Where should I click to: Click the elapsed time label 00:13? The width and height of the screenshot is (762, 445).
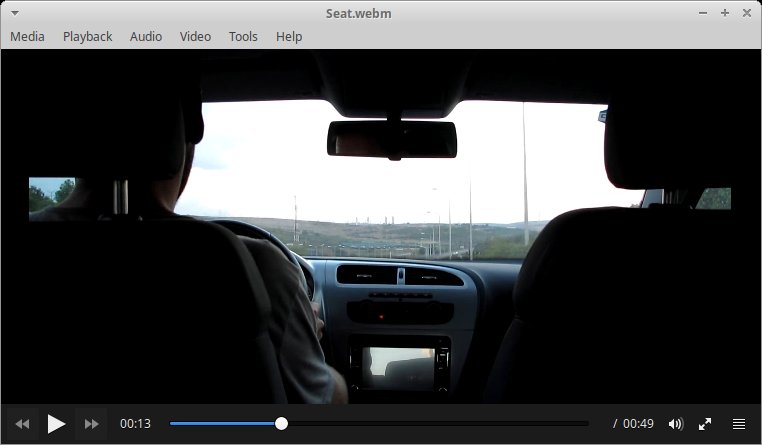tap(136, 424)
